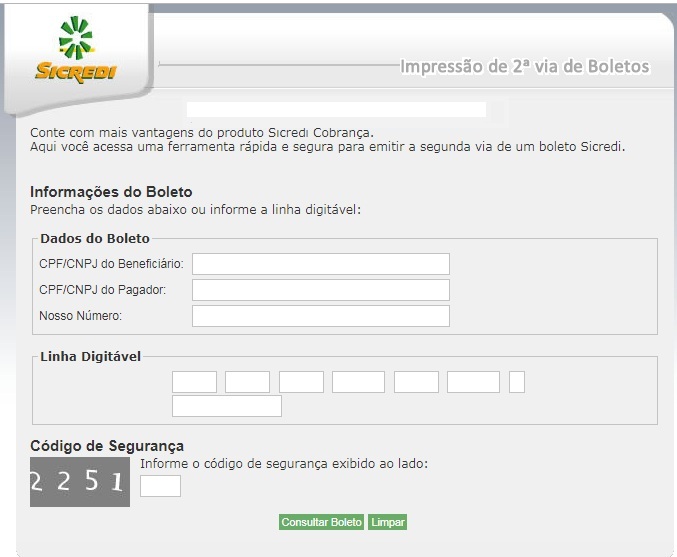Click the 'Informações do Boleto' heading
This screenshot has width=677, height=557.
111,192
